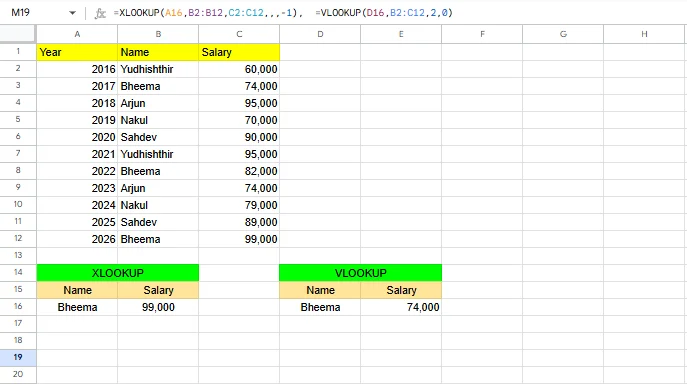Click Name header under XLOOKUP

pos(77,290)
